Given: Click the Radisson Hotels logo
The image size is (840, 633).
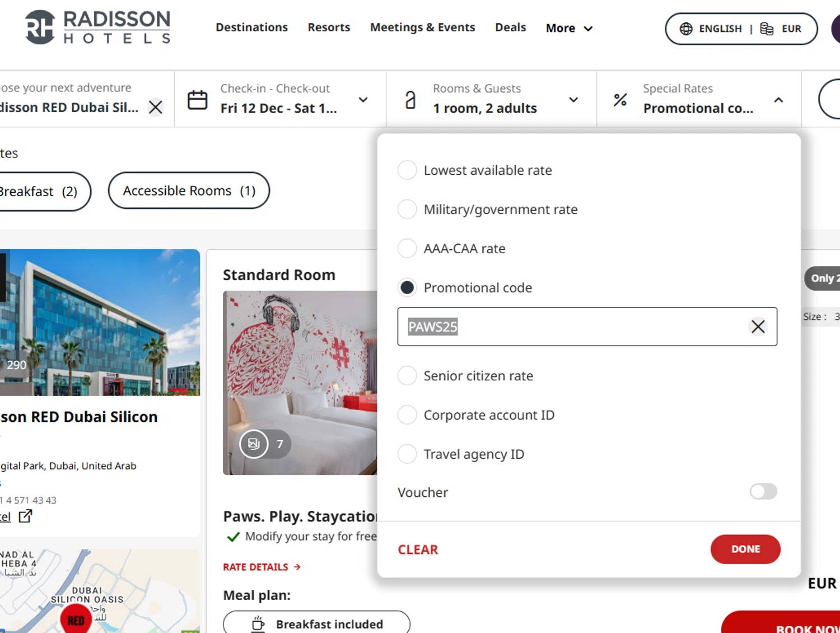Looking at the screenshot, I should coord(97,27).
